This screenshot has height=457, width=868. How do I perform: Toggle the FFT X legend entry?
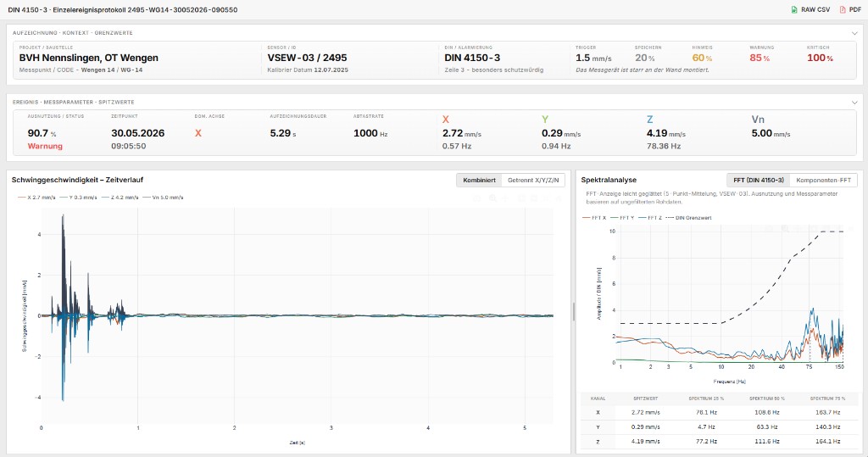(x=594, y=218)
